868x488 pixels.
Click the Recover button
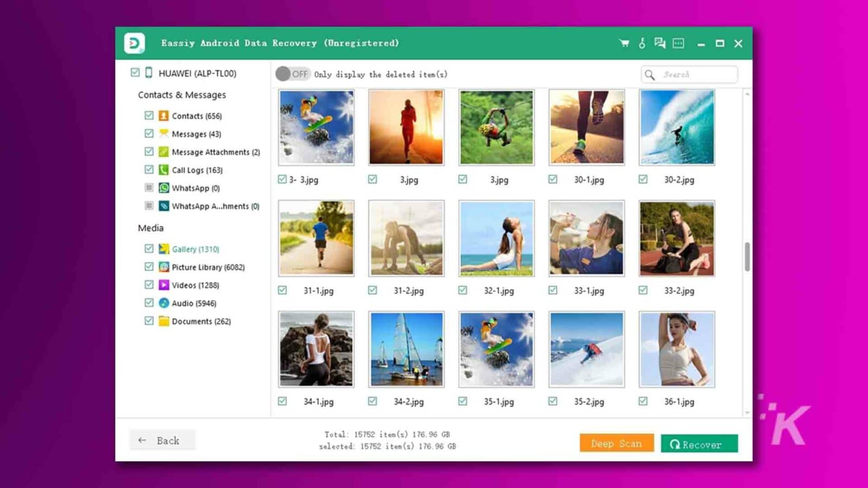pos(699,444)
